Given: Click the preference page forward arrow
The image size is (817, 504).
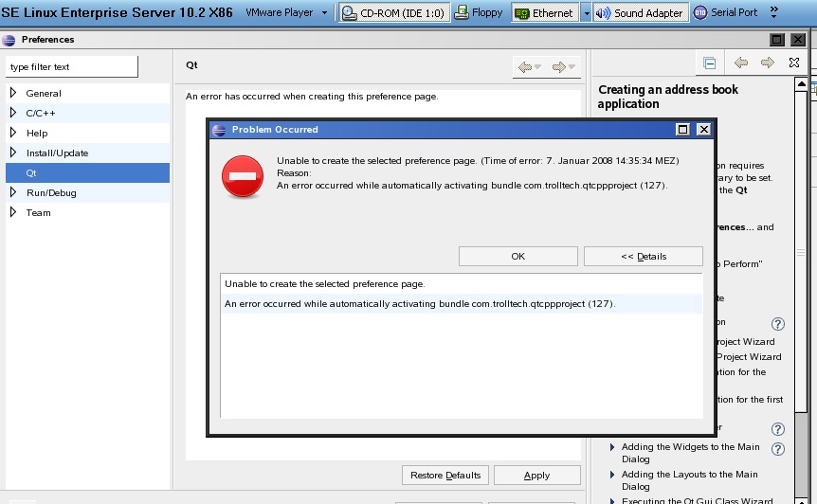Looking at the screenshot, I should (x=558, y=66).
